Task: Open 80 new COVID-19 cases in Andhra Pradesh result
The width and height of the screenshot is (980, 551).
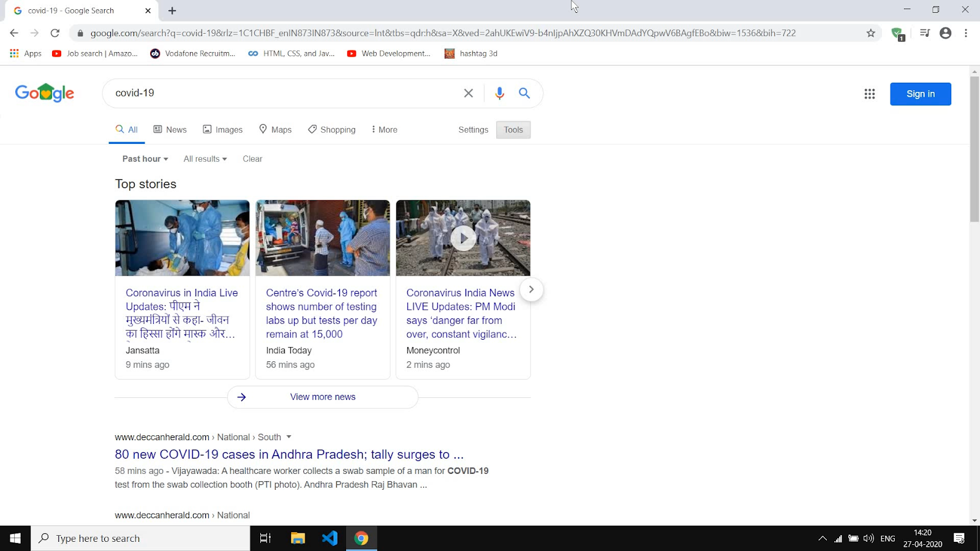Action: tap(289, 454)
